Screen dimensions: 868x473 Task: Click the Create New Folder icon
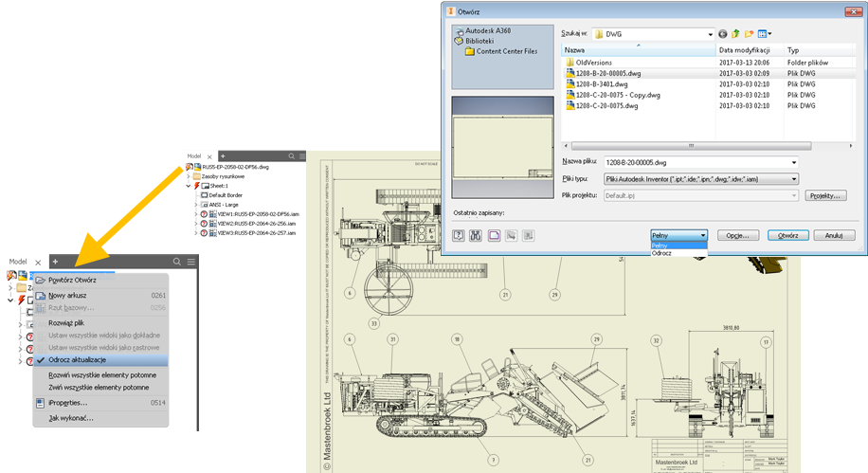tap(749, 34)
